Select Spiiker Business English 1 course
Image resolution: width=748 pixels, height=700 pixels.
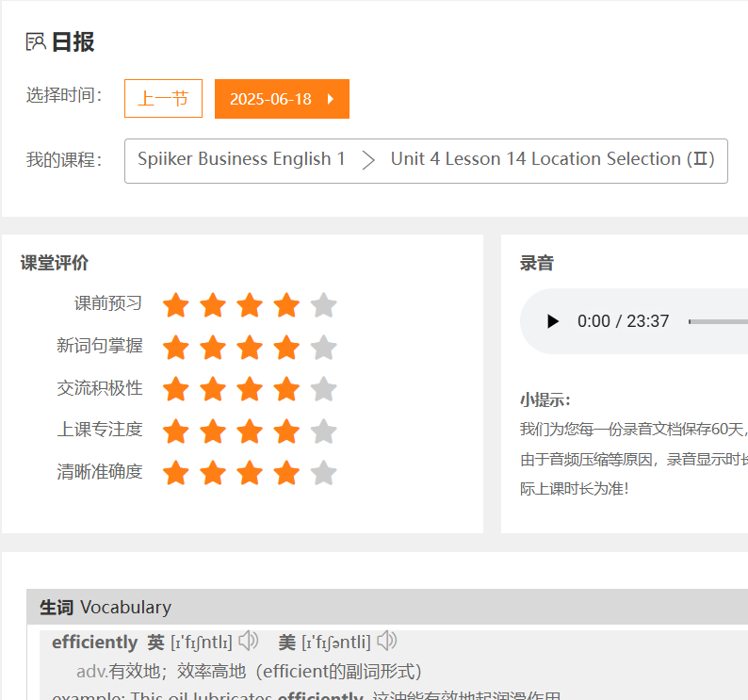tap(241, 159)
